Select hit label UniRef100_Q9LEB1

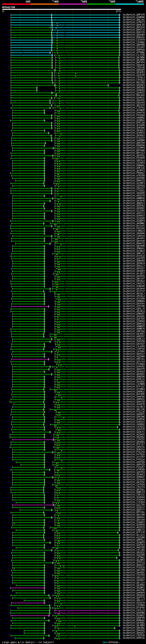[x=134, y=628]
